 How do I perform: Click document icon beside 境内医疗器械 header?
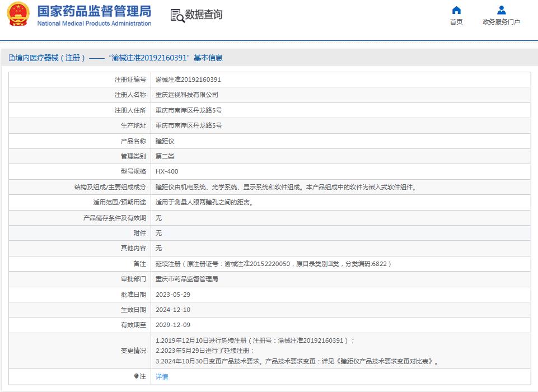pos(12,58)
